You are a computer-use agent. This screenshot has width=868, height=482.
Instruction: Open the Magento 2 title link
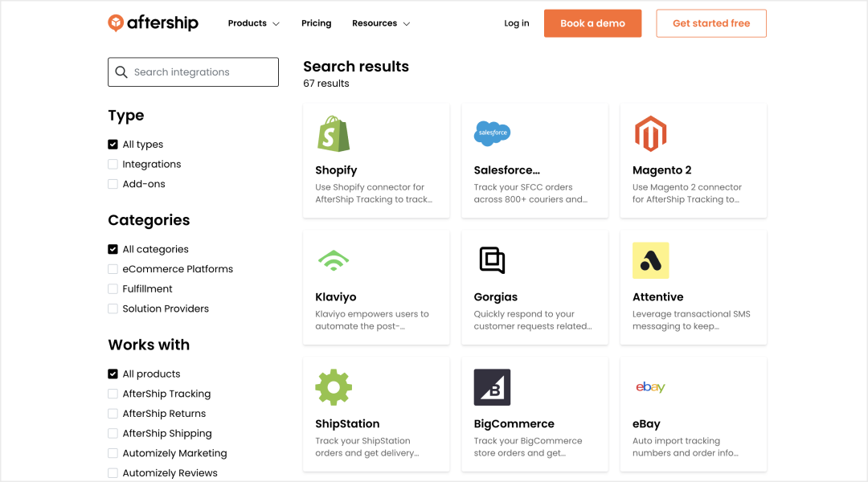(662, 170)
